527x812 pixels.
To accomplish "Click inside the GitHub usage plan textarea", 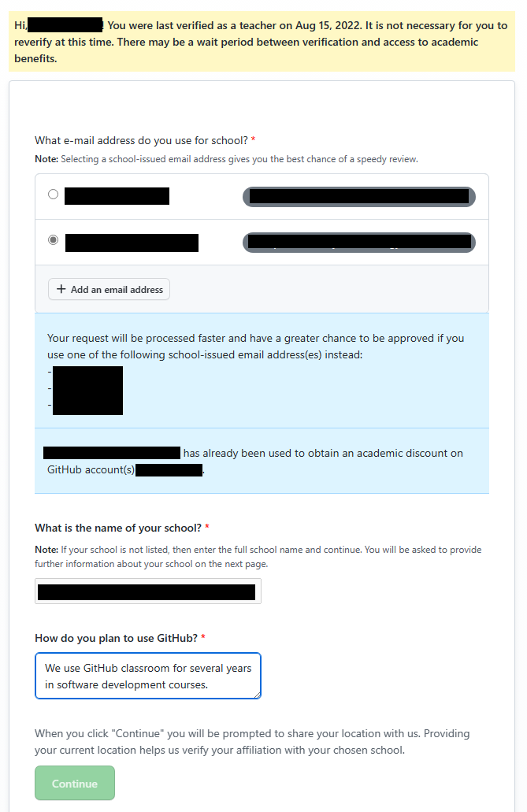I will tap(147, 675).
